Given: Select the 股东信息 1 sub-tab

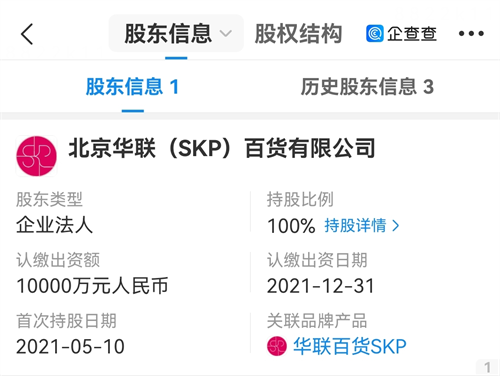Looking at the screenshot, I should click(x=132, y=87).
